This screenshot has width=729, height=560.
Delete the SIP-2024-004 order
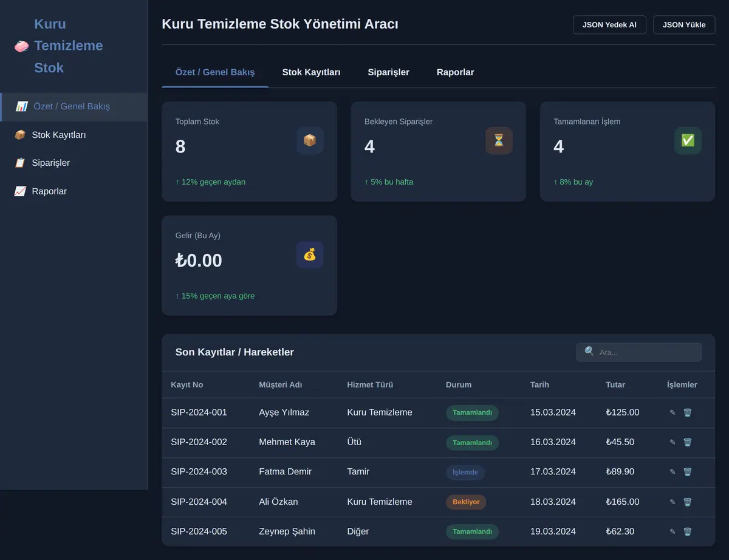click(688, 502)
